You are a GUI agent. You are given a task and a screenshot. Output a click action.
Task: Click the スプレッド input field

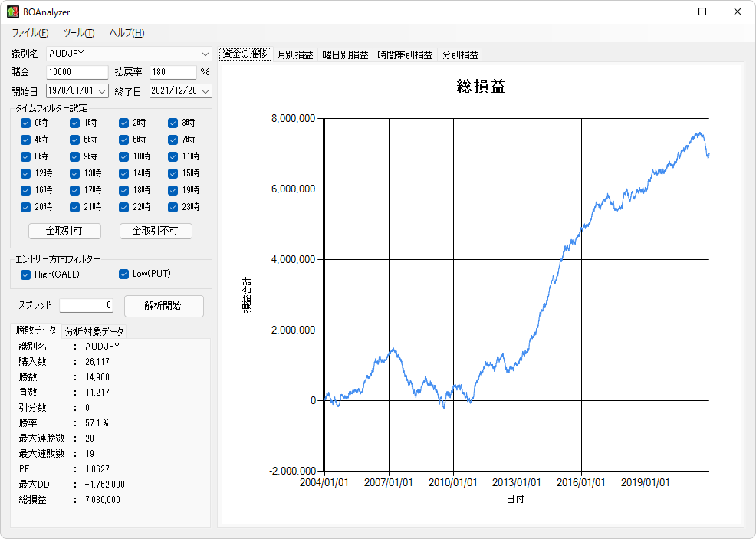(x=87, y=305)
